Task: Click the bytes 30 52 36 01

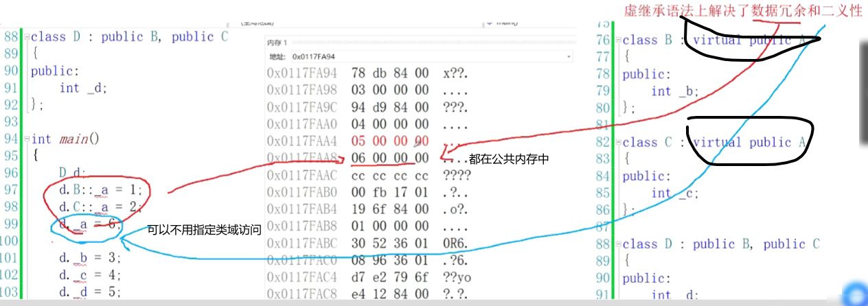Action: coord(390,244)
